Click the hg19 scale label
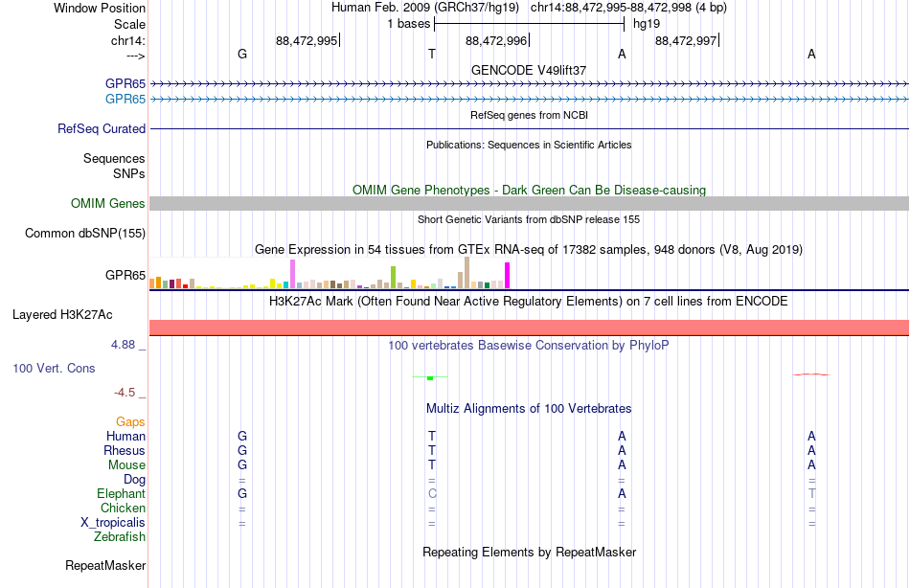Screen dimensions: 910x588 pyautogui.click(x=647, y=24)
